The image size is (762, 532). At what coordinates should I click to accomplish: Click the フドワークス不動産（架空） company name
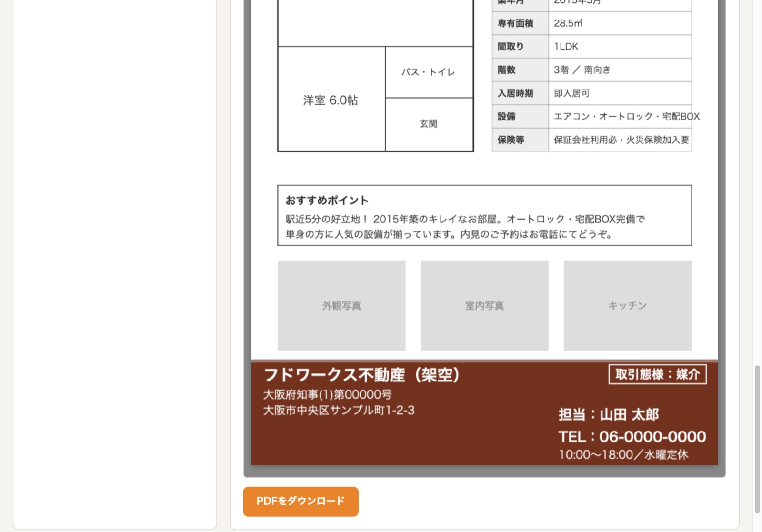361,375
